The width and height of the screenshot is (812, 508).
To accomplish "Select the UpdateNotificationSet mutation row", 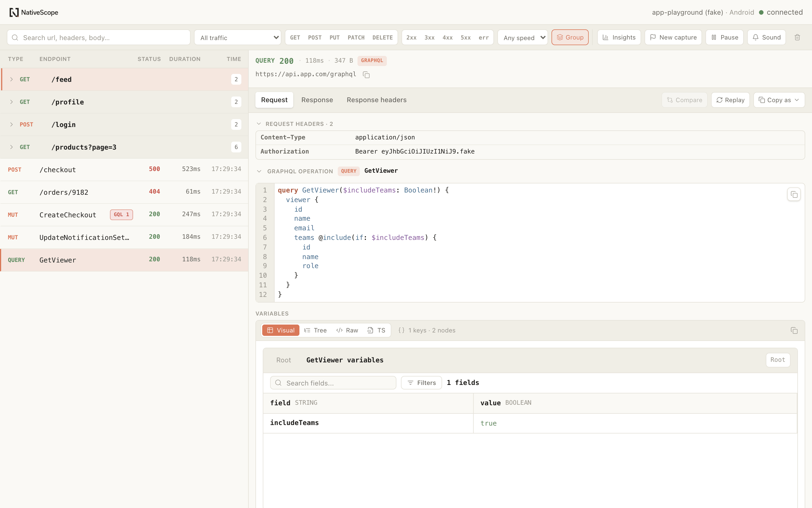I will pos(124,237).
